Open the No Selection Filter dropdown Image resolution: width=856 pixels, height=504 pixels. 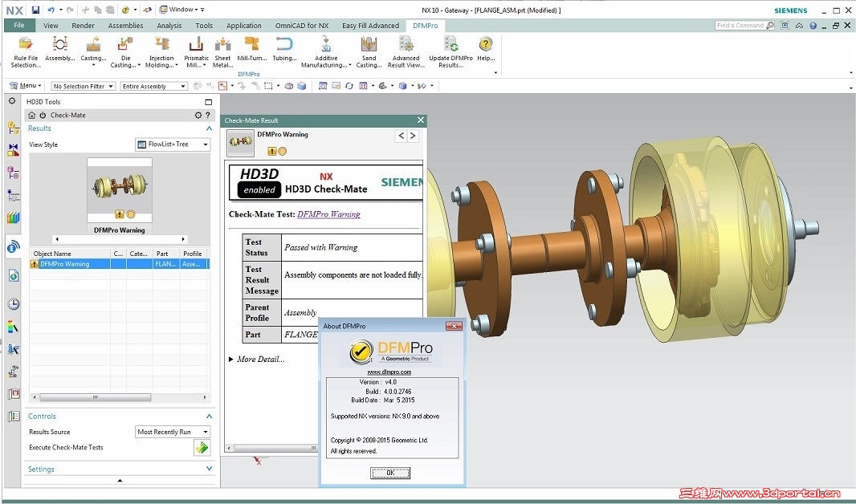click(83, 86)
